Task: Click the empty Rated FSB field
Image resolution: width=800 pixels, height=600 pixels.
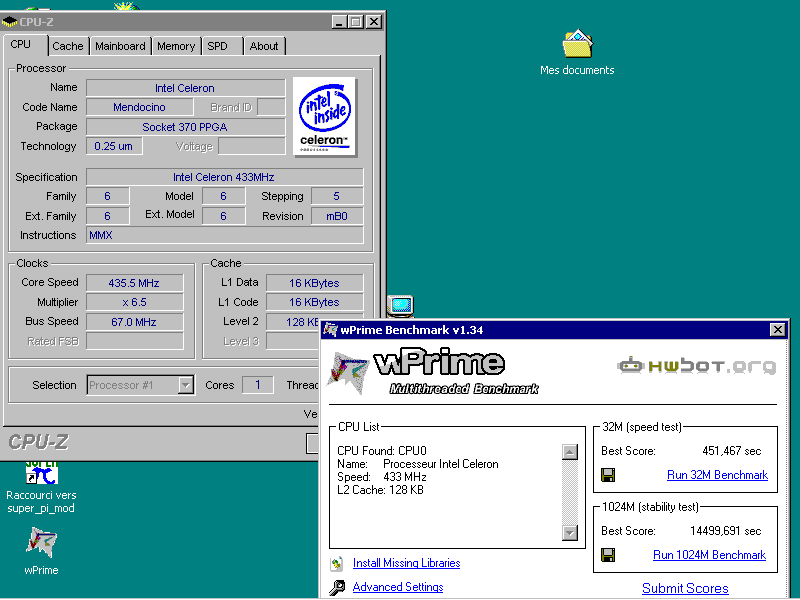Action: pyautogui.click(x=134, y=341)
